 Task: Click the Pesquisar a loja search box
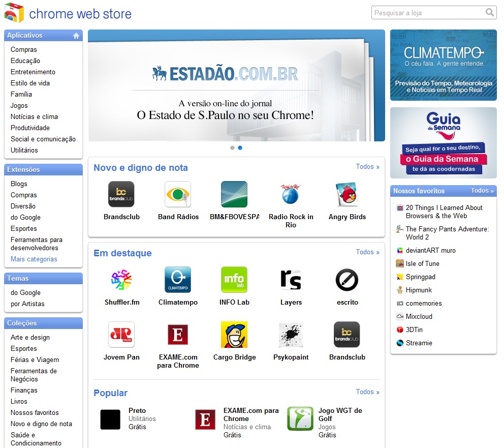pos(429,12)
